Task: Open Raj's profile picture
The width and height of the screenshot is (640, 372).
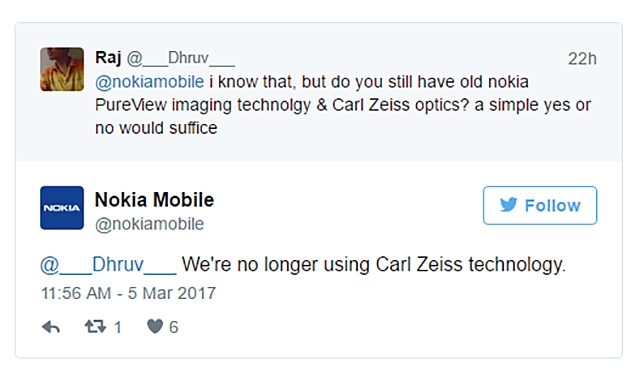Action: [x=62, y=69]
